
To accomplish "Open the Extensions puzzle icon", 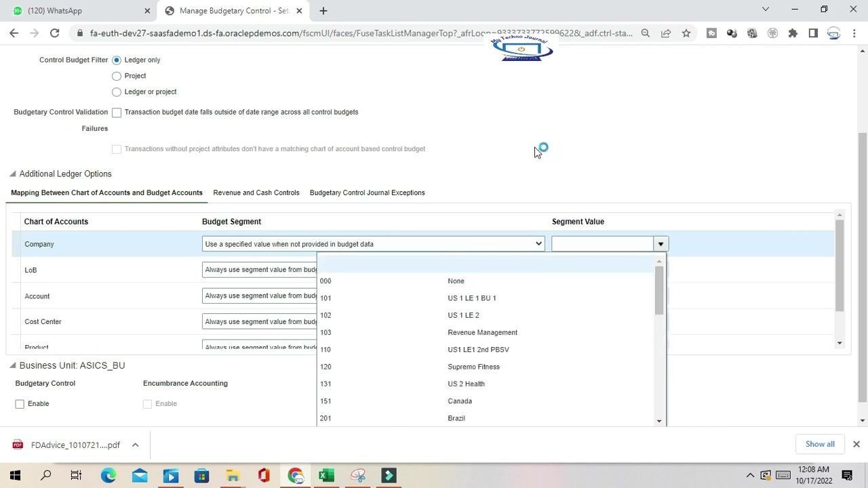I will pos(793,33).
